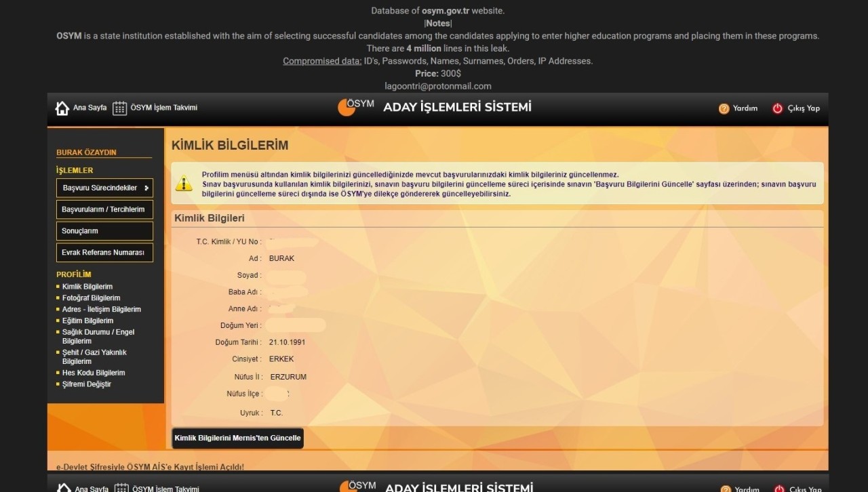Click Hes Kodu Bilgilerim in sidebar

93,372
